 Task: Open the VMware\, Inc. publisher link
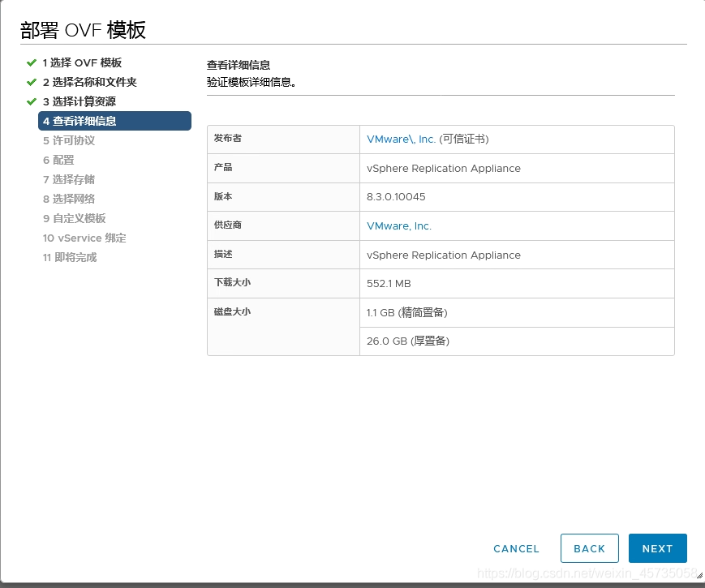pyautogui.click(x=401, y=139)
